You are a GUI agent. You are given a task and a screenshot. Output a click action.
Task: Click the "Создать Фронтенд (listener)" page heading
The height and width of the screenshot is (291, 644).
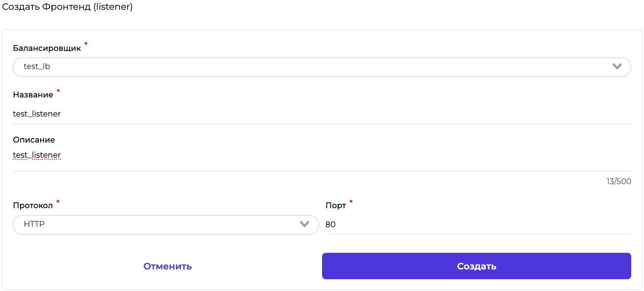point(68,7)
